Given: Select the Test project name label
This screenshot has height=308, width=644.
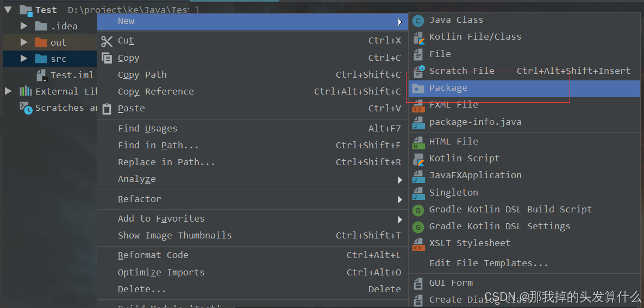Looking at the screenshot, I should pyautogui.click(x=46, y=10).
